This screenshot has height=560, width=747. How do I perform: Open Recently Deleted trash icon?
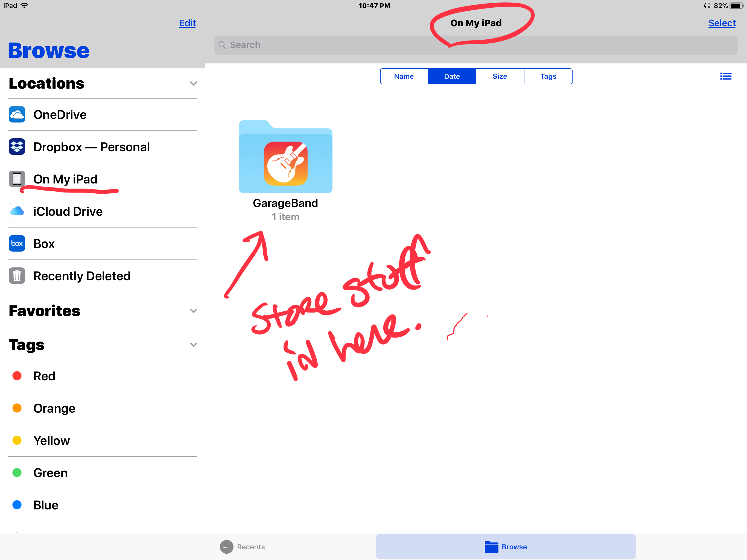pyautogui.click(x=17, y=276)
